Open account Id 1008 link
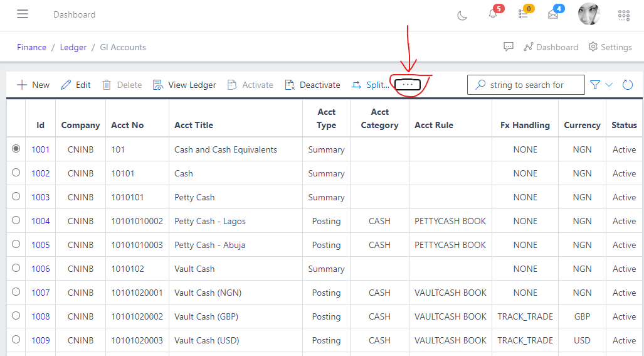Viewport: 644px width, 356px height. [40, 316]
